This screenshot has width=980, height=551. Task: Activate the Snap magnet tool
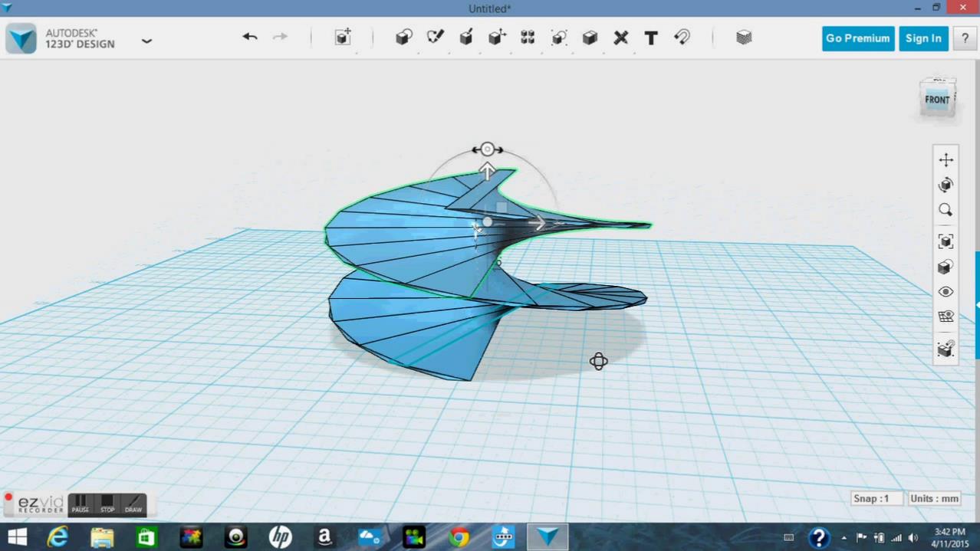point(682,38)
